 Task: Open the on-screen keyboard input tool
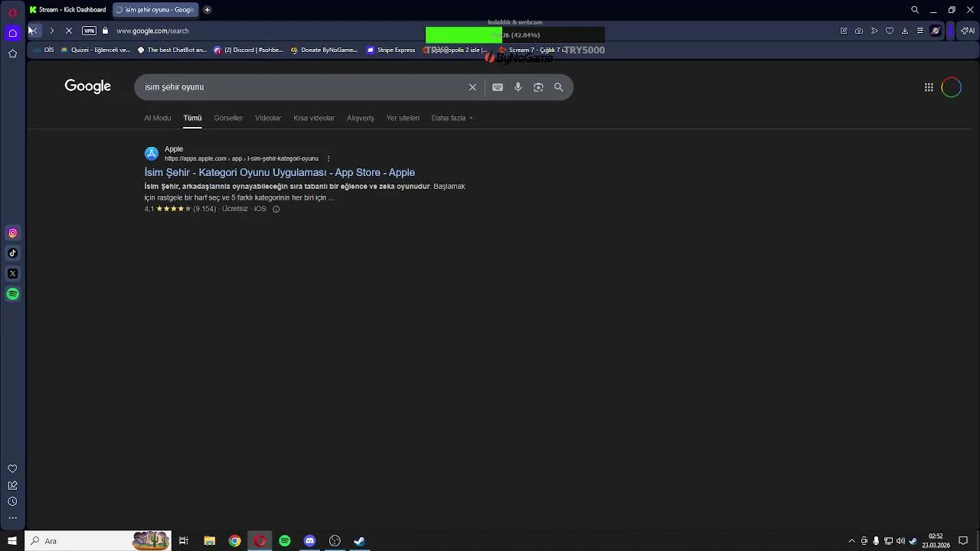[x=498, y=87]
